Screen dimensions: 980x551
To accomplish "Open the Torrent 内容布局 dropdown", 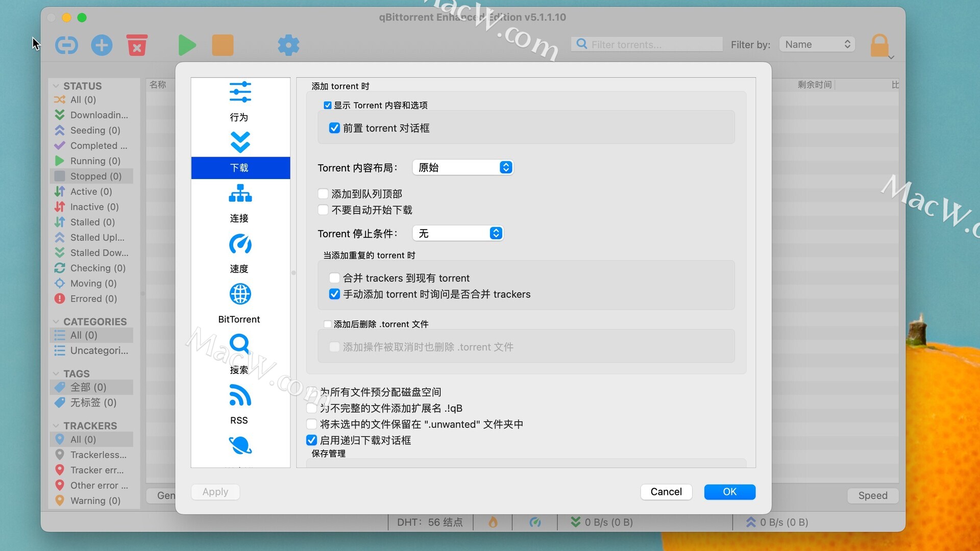I will (x=462, y=167).
